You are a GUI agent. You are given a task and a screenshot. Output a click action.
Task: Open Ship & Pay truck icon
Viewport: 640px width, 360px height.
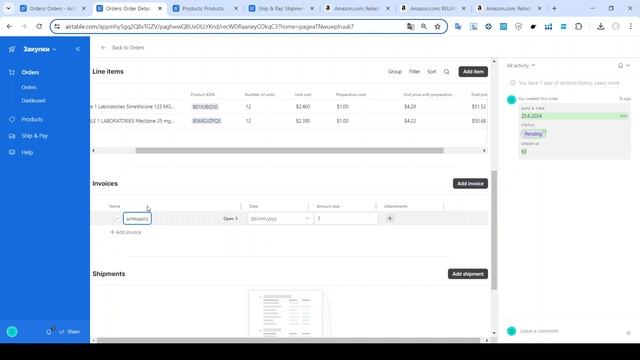click(12, 136)
